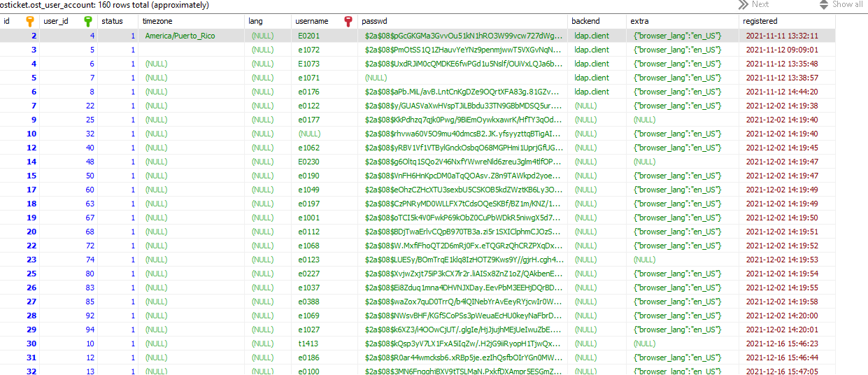Select the NULL passwd cell for user e1071
The height and width of the screenshot is (375, 868).
tap(376, 78)
